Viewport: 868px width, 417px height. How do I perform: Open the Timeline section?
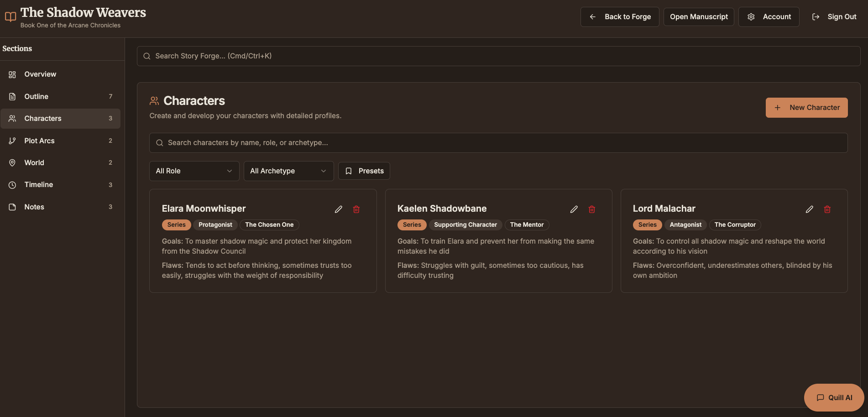tap(61, 185)
